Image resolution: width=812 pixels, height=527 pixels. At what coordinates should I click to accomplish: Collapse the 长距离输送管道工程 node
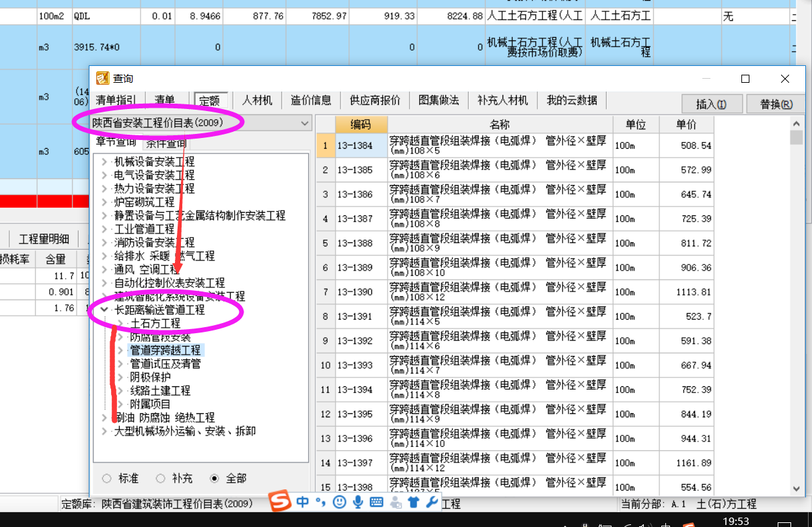104,310
